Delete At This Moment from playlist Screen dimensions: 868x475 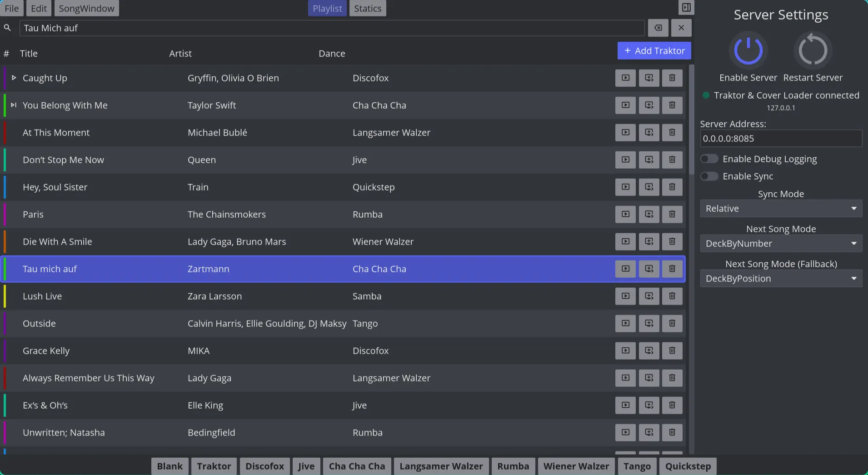coord(672,132)
